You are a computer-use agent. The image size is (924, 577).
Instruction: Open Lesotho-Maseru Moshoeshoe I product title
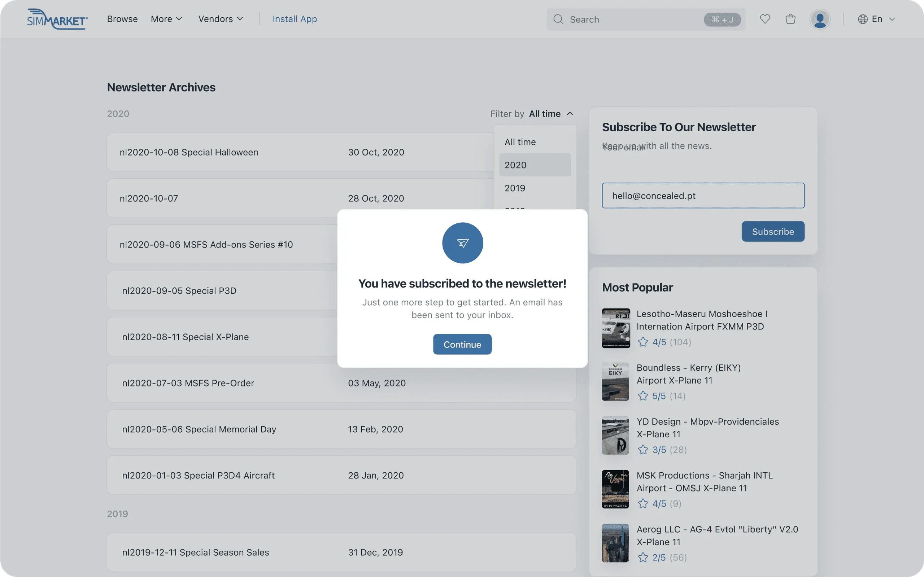pos(702,320)
